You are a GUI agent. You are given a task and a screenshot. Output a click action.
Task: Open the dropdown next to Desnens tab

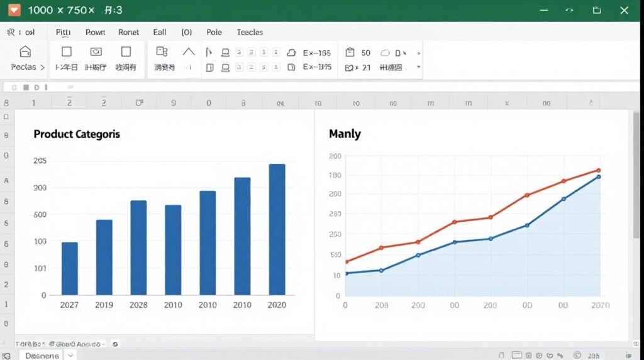70,356
